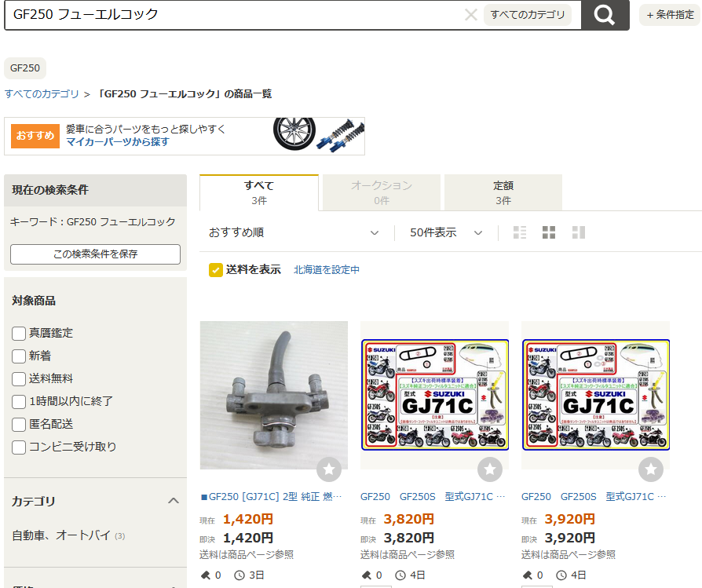The image size is (702, 588).
Task: Click the clock icon of 3,820円 item
Action: [400, 575]
